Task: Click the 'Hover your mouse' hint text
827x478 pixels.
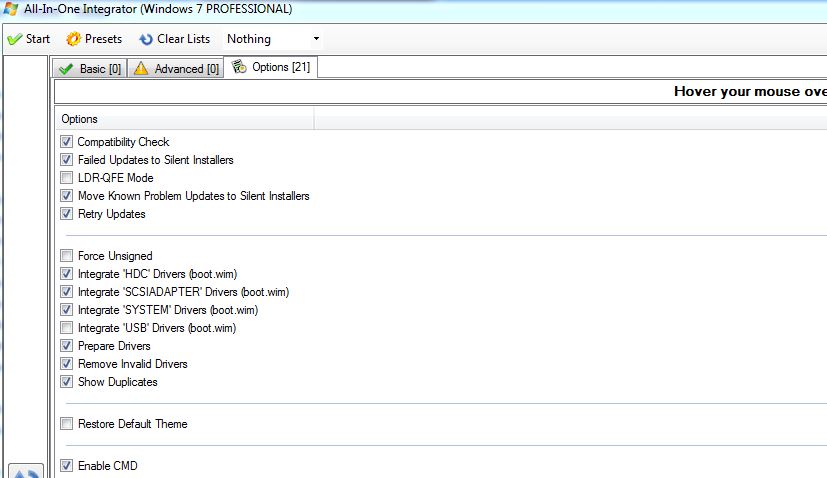Action: [x=751, y=92]
